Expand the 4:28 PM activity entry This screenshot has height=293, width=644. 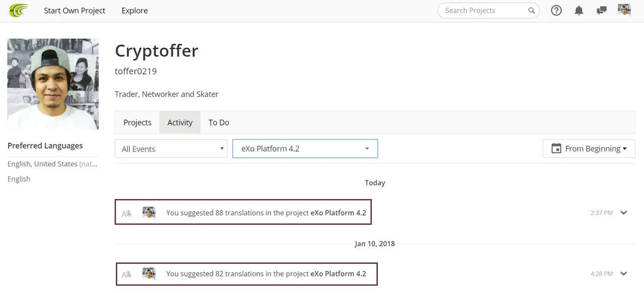pos(624,274)
